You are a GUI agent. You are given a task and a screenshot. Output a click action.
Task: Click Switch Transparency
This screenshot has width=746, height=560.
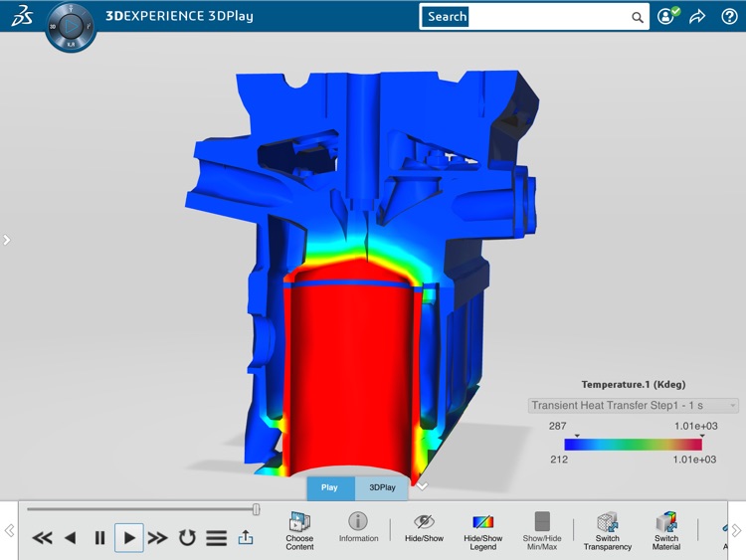pyautogui.click(x=608, y=531)
